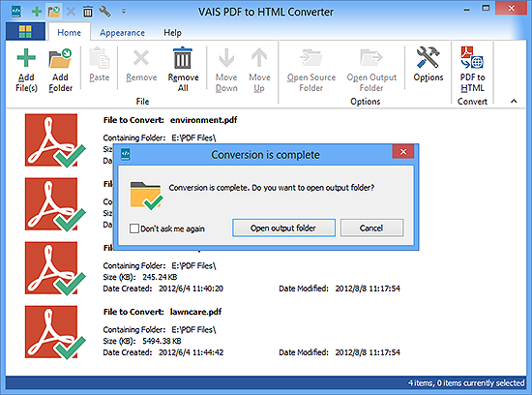This screenshot has width=532, height=395.
Task: Click the quick access wrench icon
Action: coord(104,12)
